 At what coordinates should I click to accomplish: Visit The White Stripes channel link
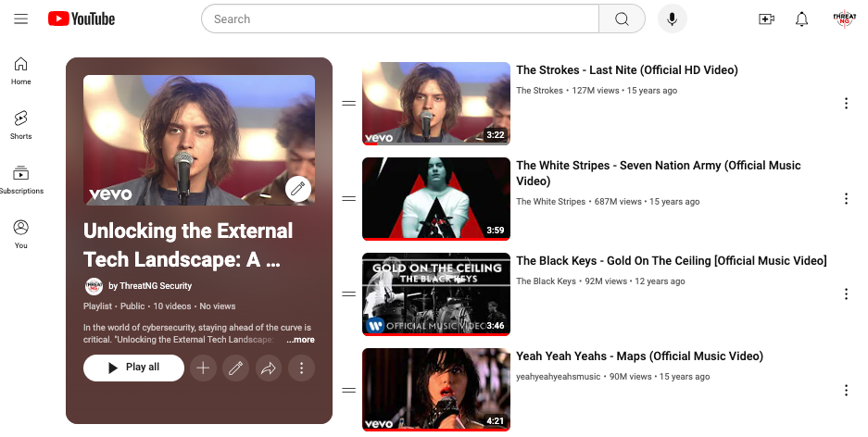coord(551,202)
